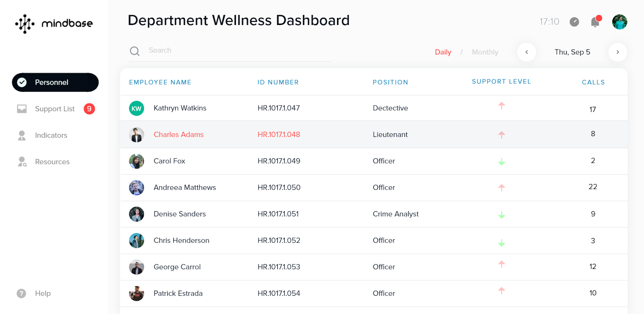The height and width of the screenshot is (314, 644).
Task: Click the mindbase logo
Action: pyautogui.click(x=53, y=24)
